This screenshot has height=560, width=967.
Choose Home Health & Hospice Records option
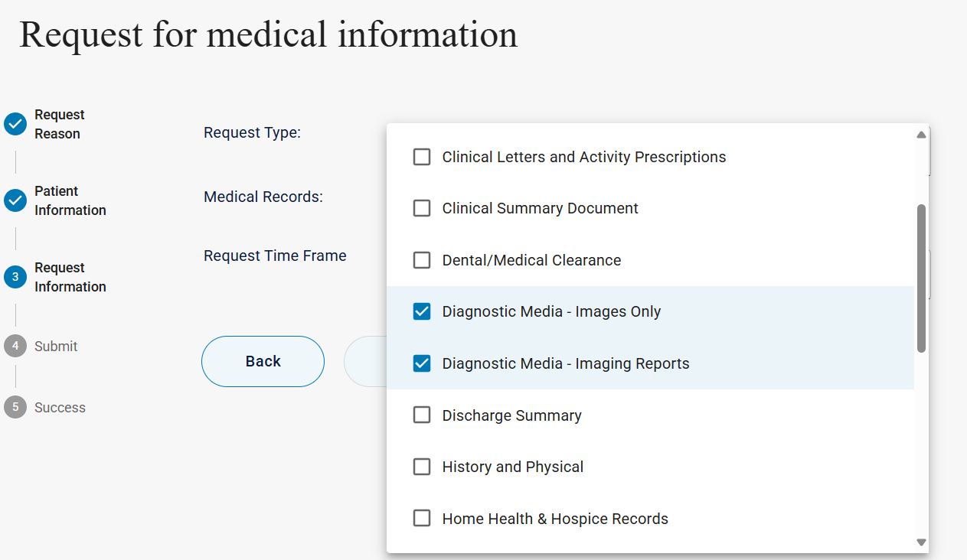[x=422, y=519]
